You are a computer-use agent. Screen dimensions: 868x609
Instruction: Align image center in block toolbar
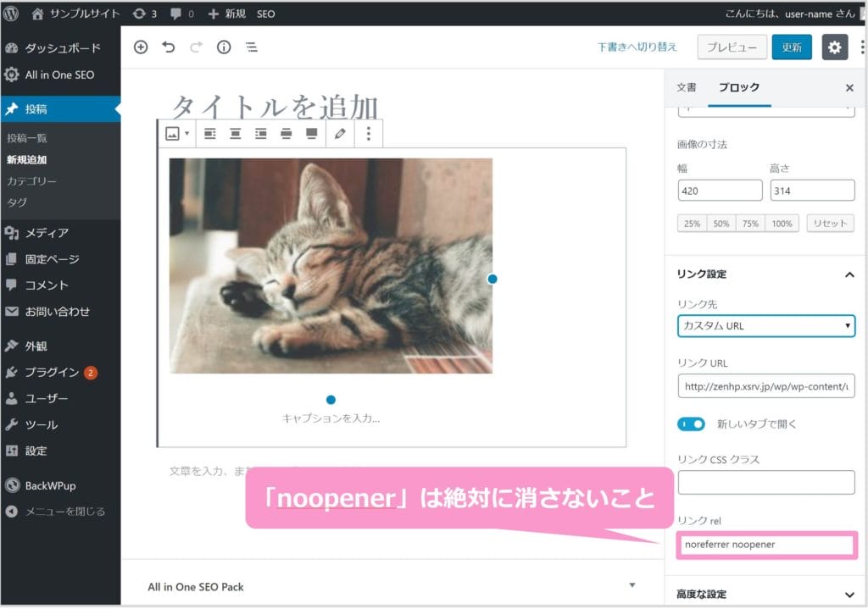[x=236, y=133]
